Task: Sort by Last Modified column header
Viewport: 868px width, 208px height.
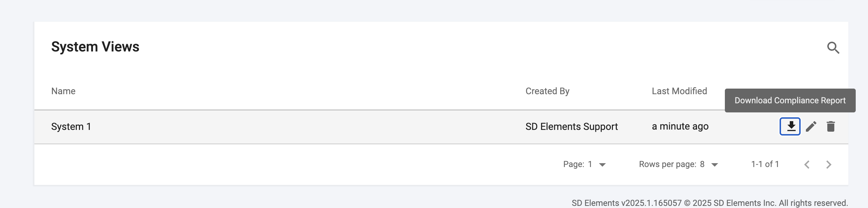Action: [x=679, y=91]
